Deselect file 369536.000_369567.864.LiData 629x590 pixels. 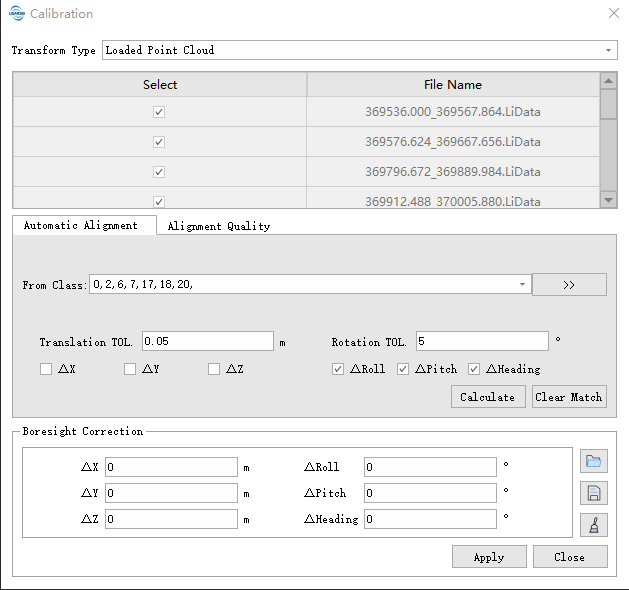159,112
